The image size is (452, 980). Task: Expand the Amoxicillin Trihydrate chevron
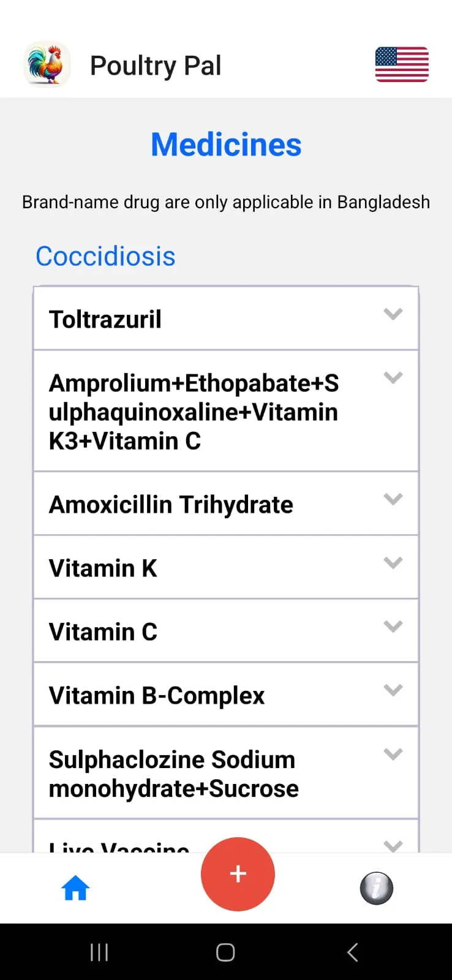pos(393,499)
